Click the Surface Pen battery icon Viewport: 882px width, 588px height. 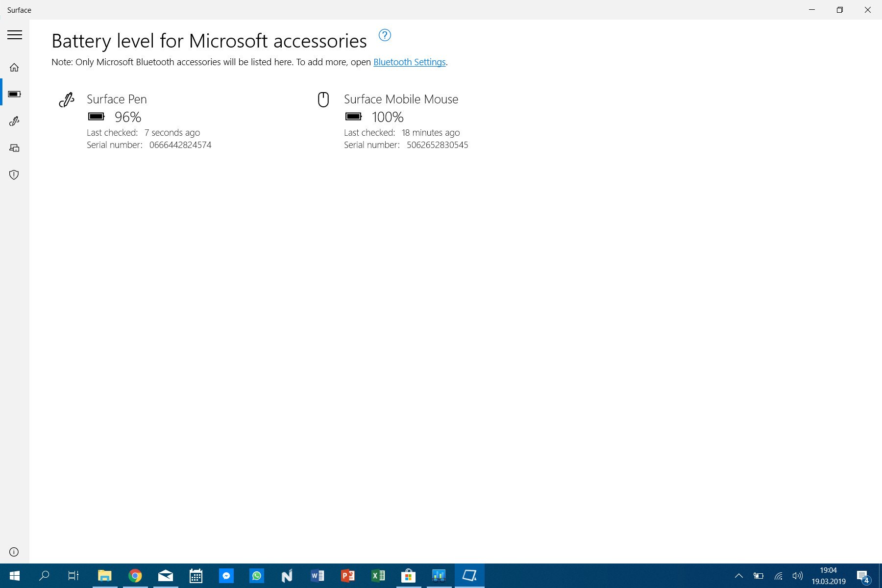point(96,117)
